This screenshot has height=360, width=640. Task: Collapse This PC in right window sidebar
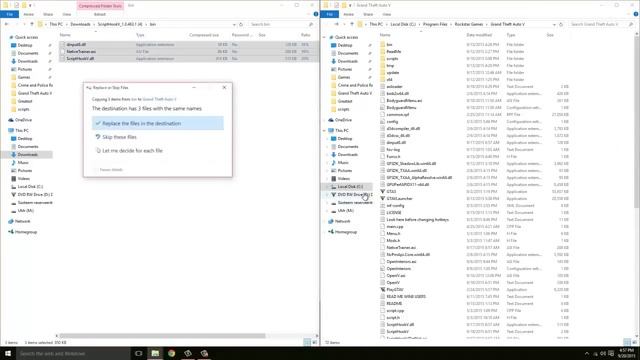(x=324, y=131)
